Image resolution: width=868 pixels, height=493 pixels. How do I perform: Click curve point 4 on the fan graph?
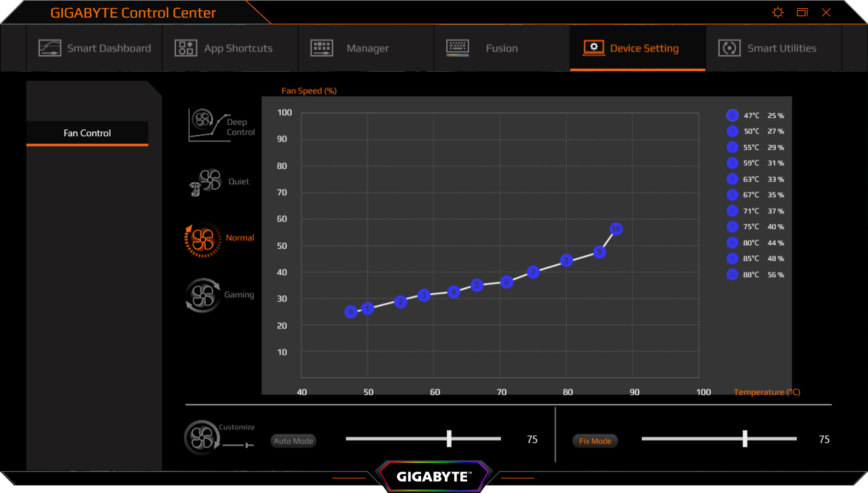point(454,292)
